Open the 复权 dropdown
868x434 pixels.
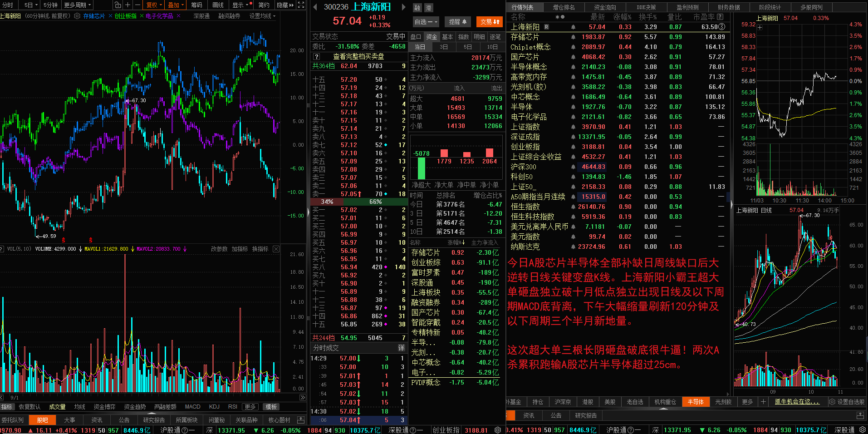tap(154, 5)
